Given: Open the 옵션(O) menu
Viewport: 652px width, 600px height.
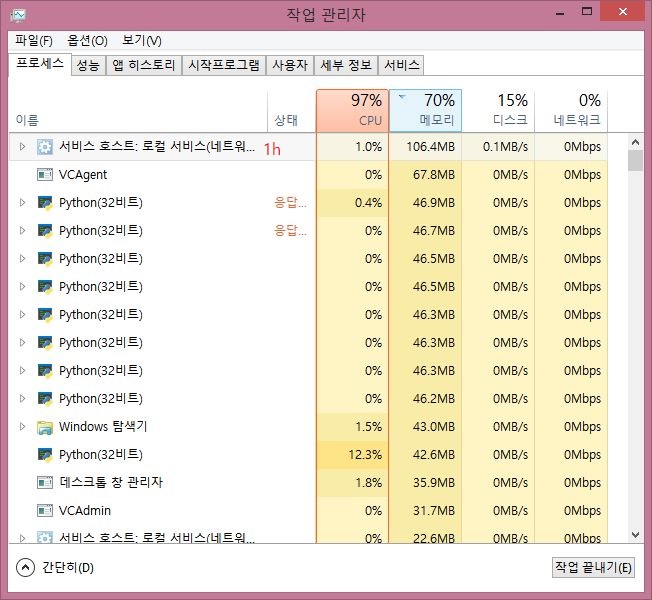Looking at the screenshot, I should click(x=87, y=40).
